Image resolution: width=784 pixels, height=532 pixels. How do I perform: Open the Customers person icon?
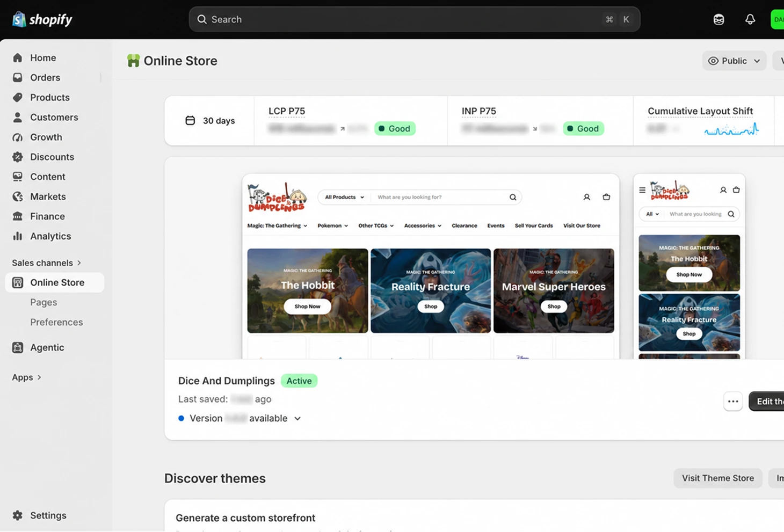pos(18,117)
